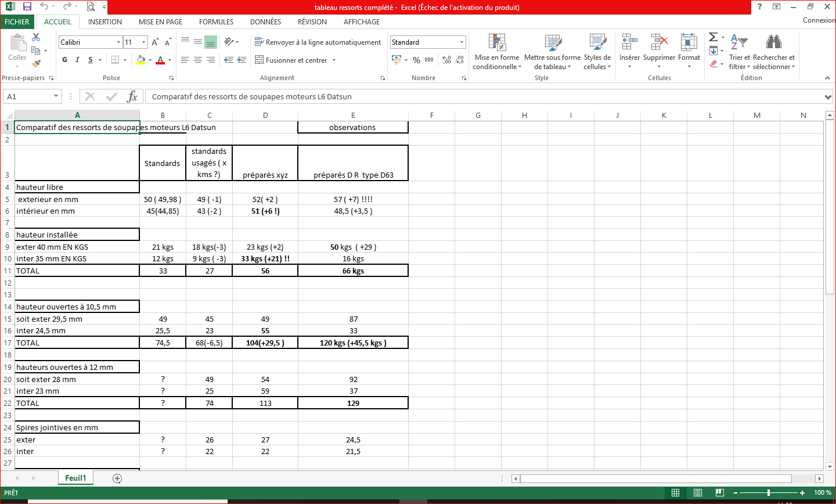
Task: Click the Redo arrow icon
Action: coord(67,7)
